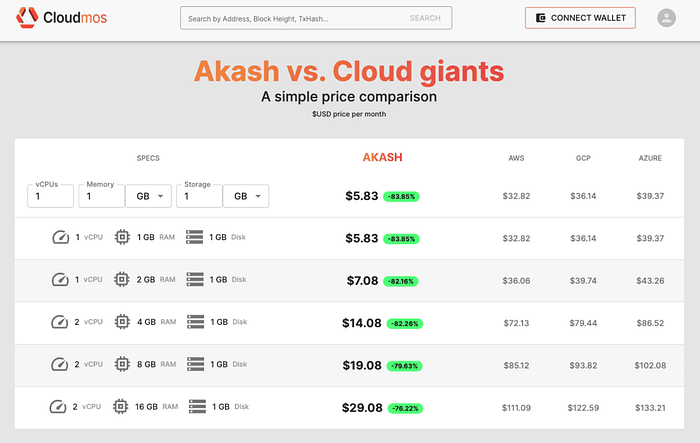This screenshot has height=443, width=700.
Task: Click the chip icon in 1 GB RAM row
Action: (x=122, y=237)
